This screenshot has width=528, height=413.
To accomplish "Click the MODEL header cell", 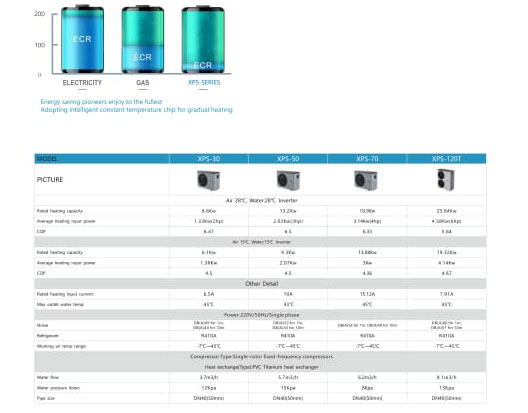I will [x=102, y=159].
